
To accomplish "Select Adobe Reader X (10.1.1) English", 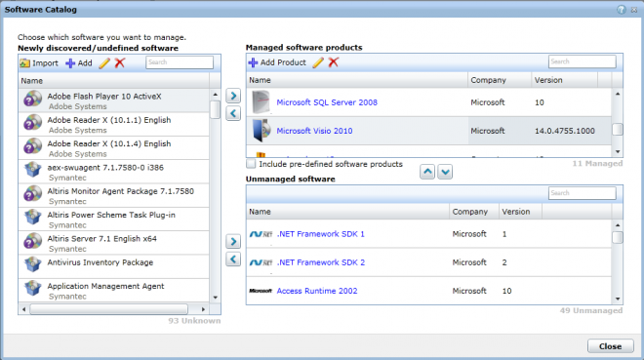I will click(x=114, y=124).
